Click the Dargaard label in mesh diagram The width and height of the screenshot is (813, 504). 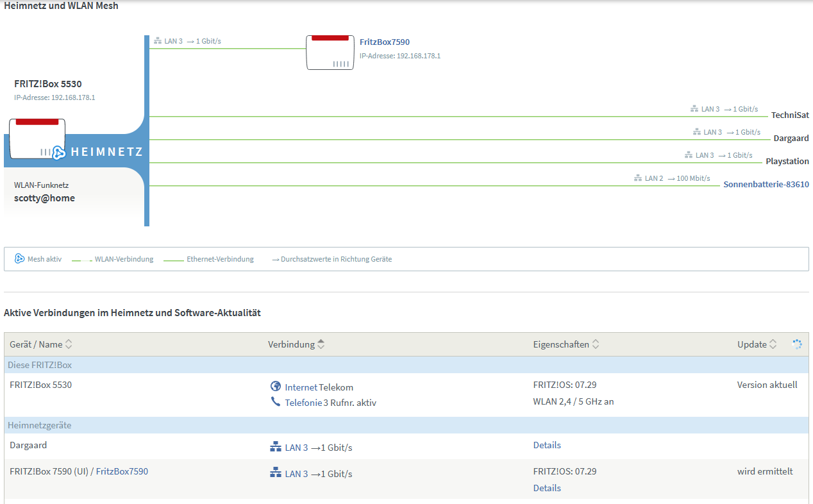pos(791,139)
